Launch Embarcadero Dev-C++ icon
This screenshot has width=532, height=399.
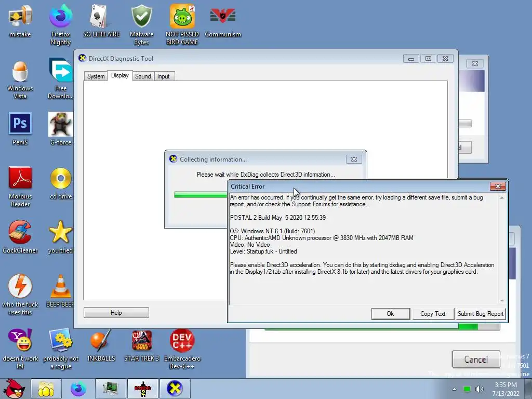pyautogui.click(x=182, y=349)
